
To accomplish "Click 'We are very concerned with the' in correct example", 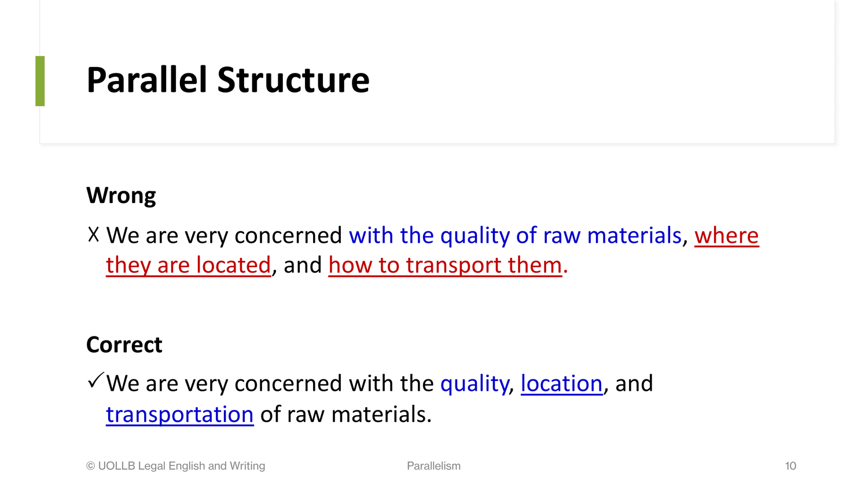I will click(x=270, y=384).
